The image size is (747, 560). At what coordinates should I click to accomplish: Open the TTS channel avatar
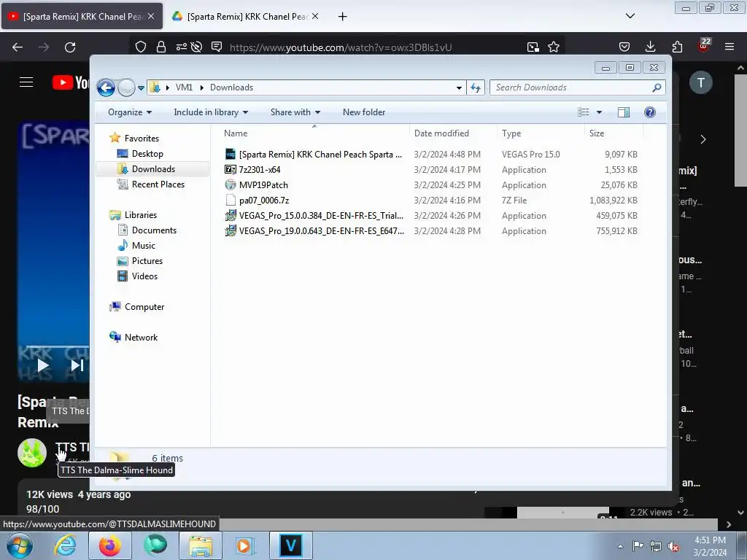(x=32, y=453)
